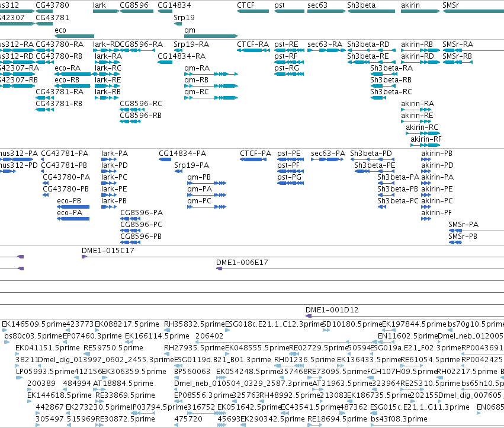
Task: Select protein CG8596-PB
Action: [x=130, y=242]
